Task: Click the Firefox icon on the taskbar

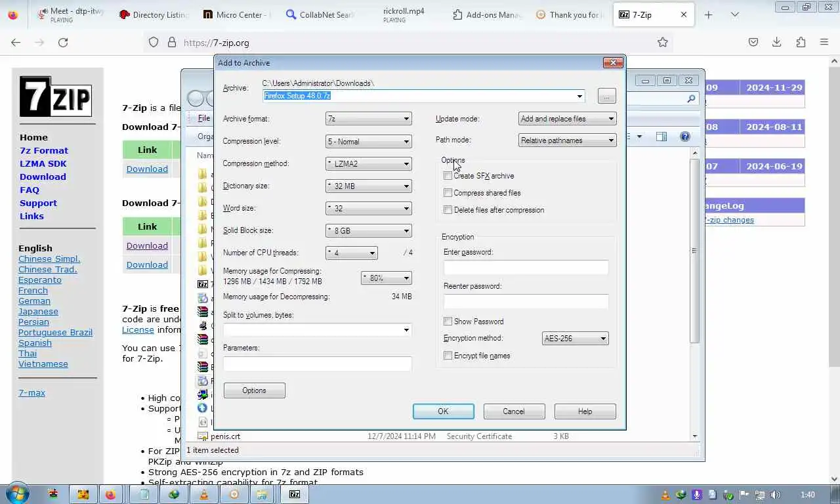Action: tap(110, 494)
